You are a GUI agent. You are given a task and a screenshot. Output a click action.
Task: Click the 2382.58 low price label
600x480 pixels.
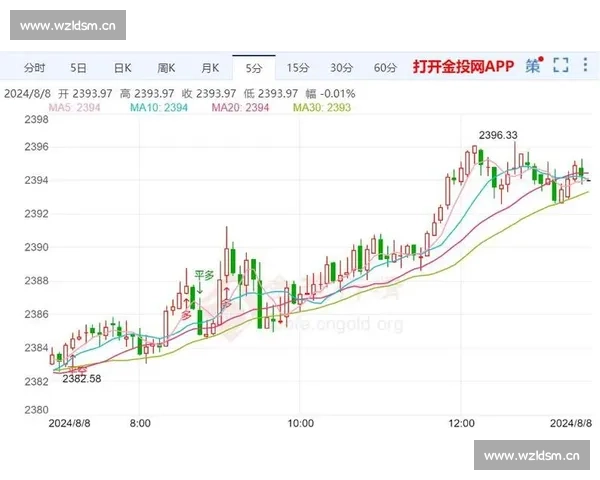pyautogui.click(x=82, y=379)
